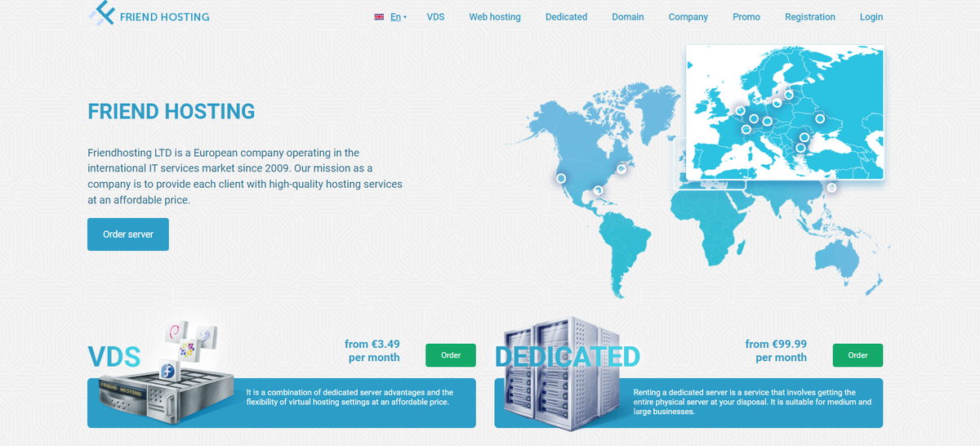This screenshot has height=446, width=980.
Task: Select the Bulgaria marker on the Europe inset
Action: point(800,148)
